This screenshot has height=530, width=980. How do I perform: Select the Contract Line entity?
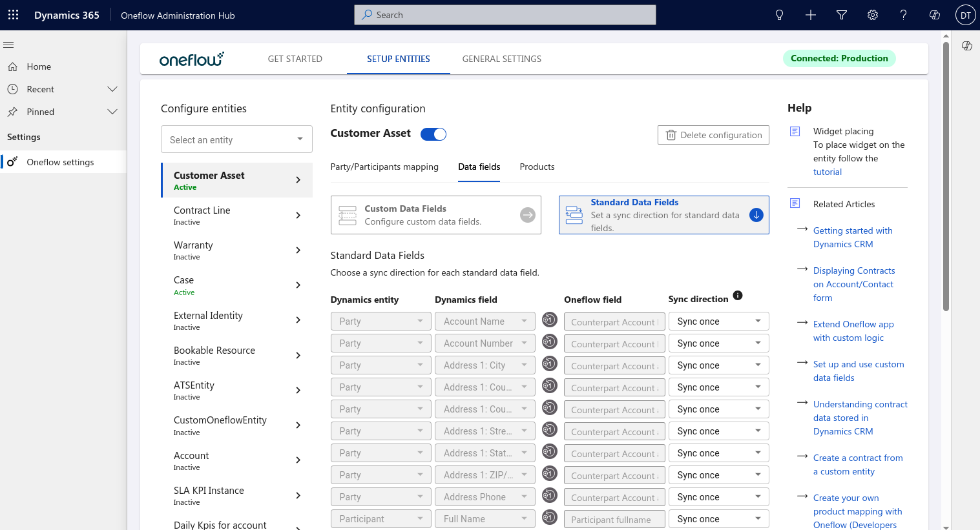[x=237, y=215]
